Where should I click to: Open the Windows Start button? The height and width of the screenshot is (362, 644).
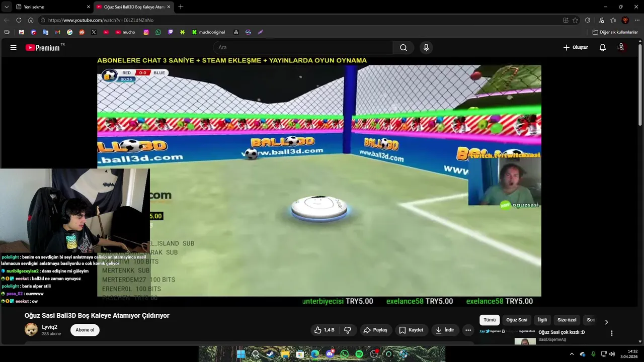pos(241,354)
